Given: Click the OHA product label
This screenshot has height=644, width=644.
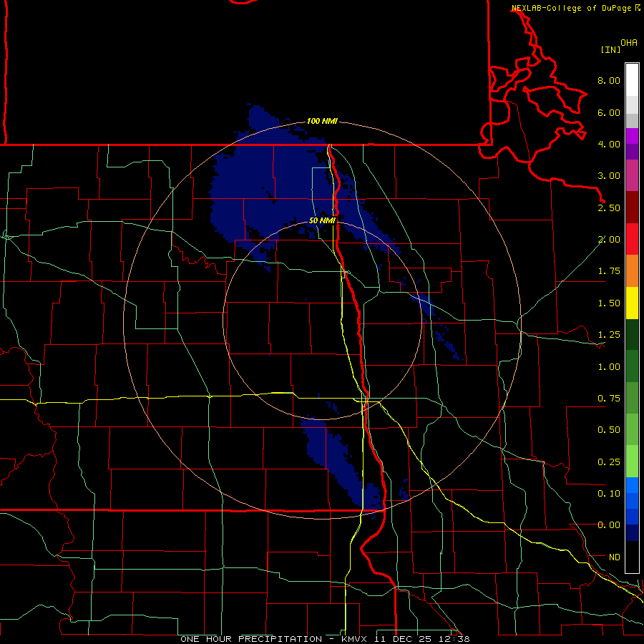Looking at the screenshot, I should point(629,43).
